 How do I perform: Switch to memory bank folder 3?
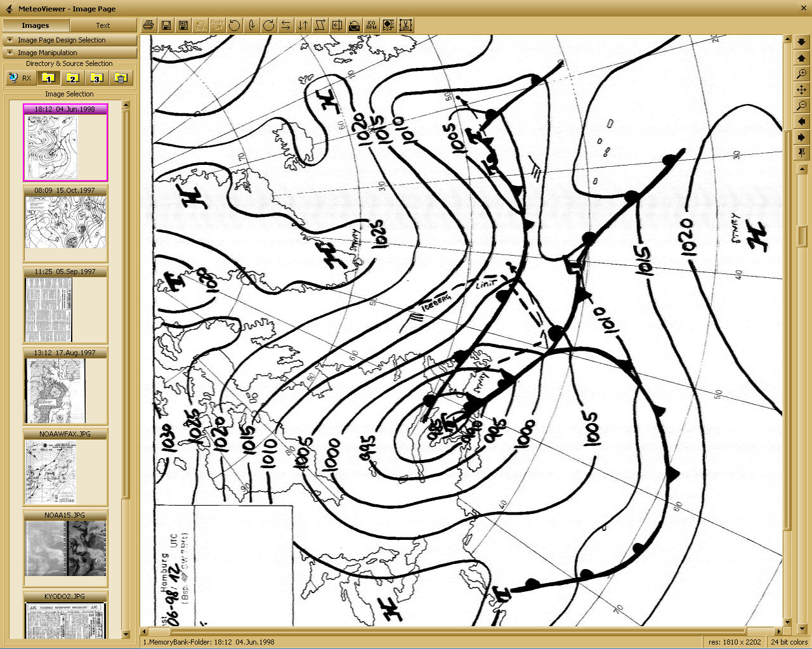coord(96,78)
